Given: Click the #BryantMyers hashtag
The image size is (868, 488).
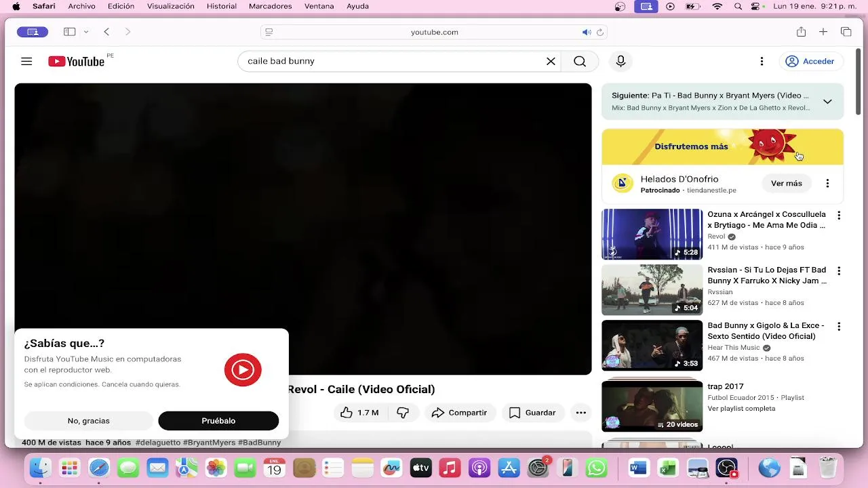Looking at the screenshot, I should pos(209,443).
